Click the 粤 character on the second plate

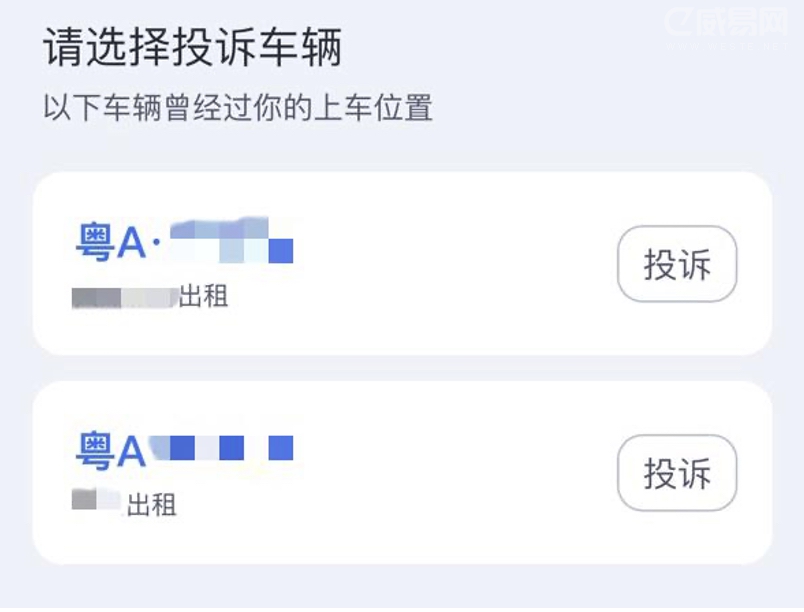95,451
